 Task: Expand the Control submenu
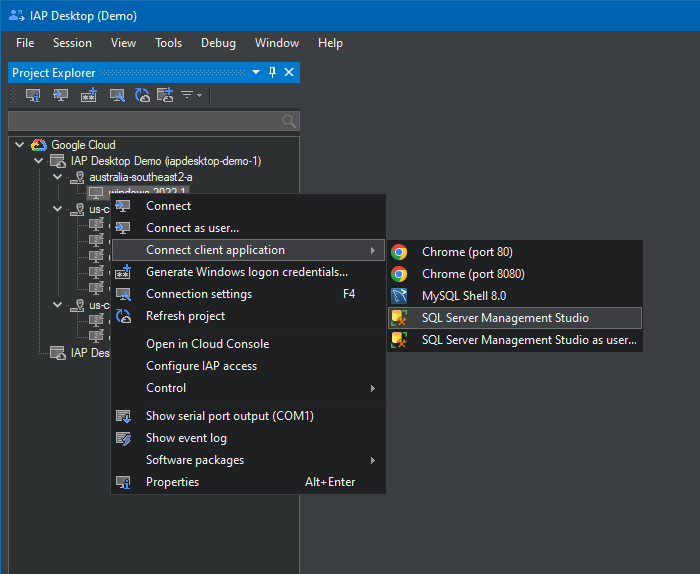tap(248, 388)
